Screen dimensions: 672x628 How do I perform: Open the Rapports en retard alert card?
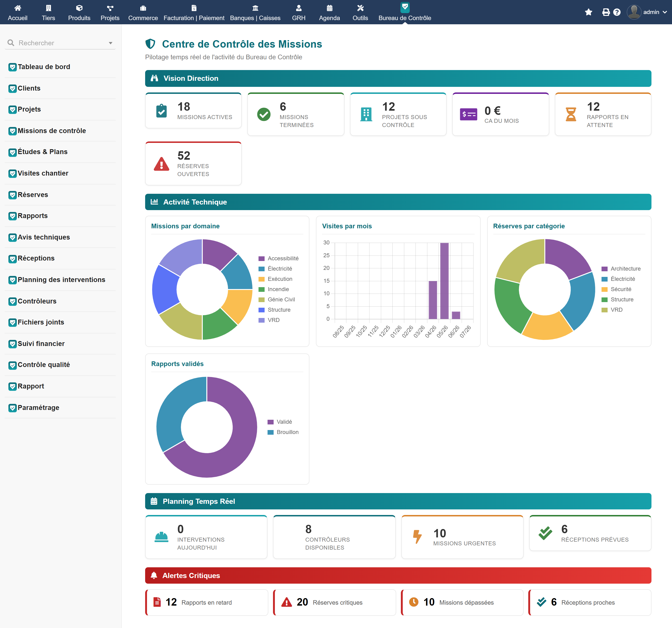point(206,602)
